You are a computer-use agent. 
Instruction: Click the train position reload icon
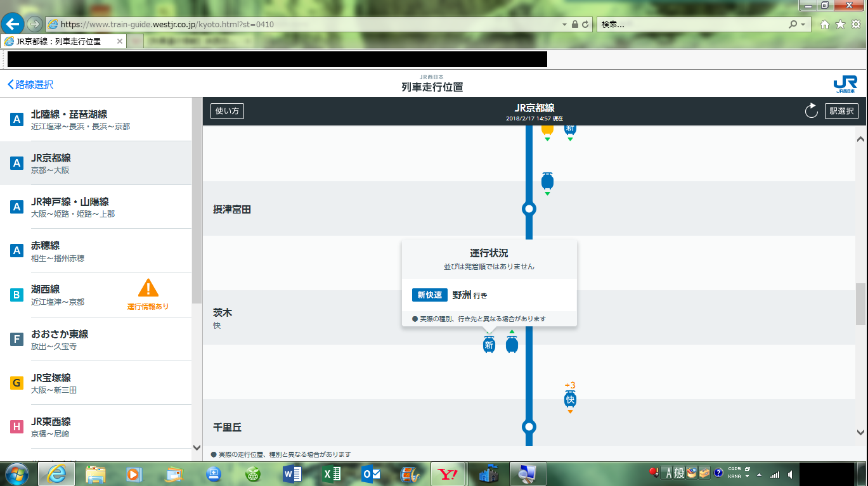coord(811,111)
